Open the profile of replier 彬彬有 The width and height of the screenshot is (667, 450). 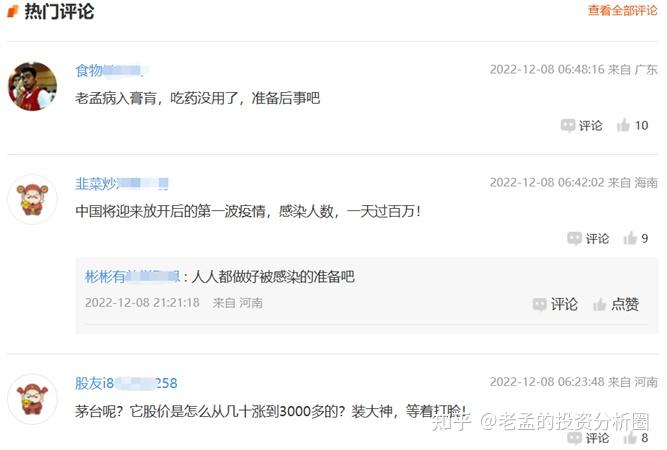click(x=133, y=277)
